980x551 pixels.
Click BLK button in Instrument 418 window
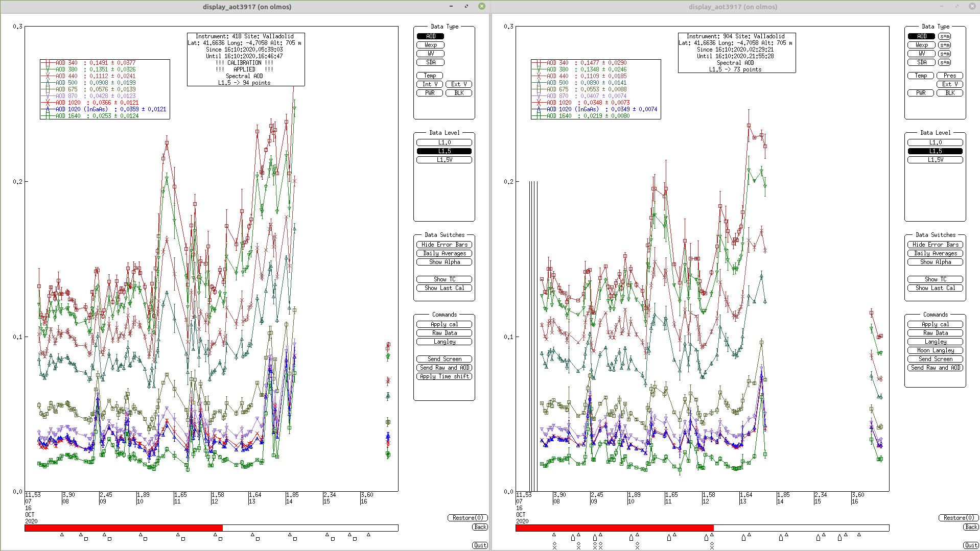pyautogui.click(x=459, y=93)
